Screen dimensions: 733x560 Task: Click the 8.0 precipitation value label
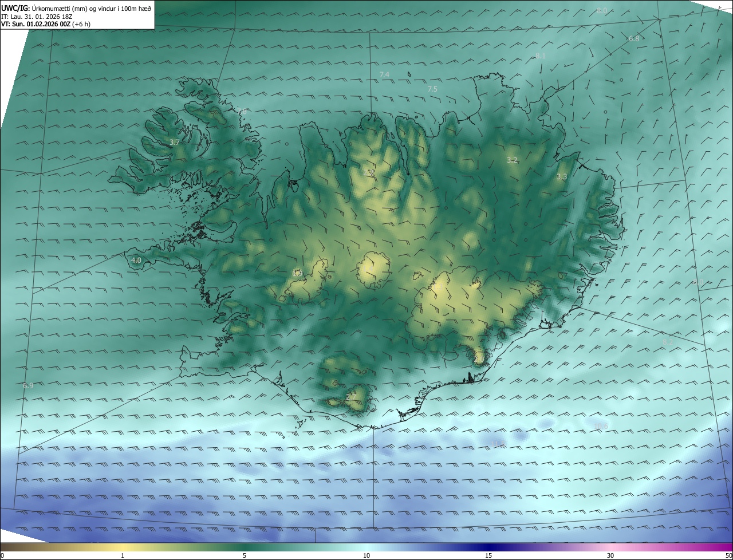[602, 11]
